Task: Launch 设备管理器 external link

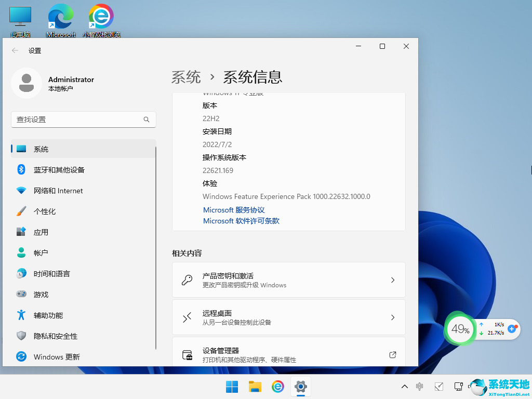Action: [393, 355]
